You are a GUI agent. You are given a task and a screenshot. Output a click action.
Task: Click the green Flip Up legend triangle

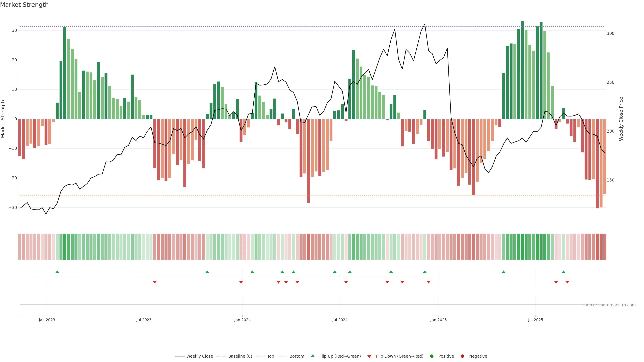coord(312,356)
